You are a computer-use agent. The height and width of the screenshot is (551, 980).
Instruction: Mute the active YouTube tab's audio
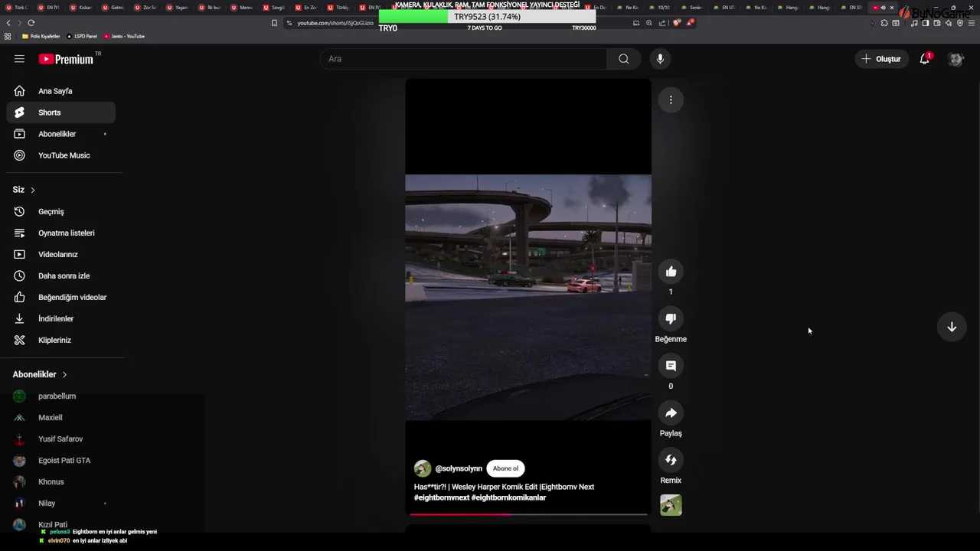[883, 8]
